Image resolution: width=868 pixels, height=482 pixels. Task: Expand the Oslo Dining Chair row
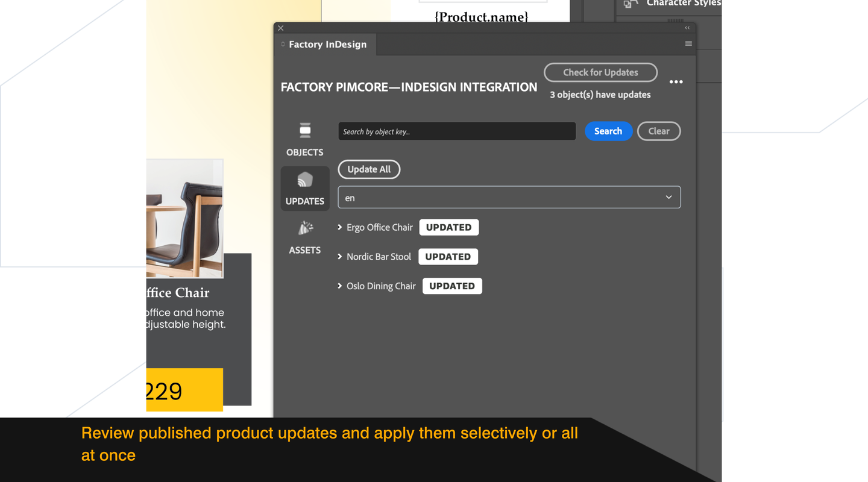click(340, 286)
